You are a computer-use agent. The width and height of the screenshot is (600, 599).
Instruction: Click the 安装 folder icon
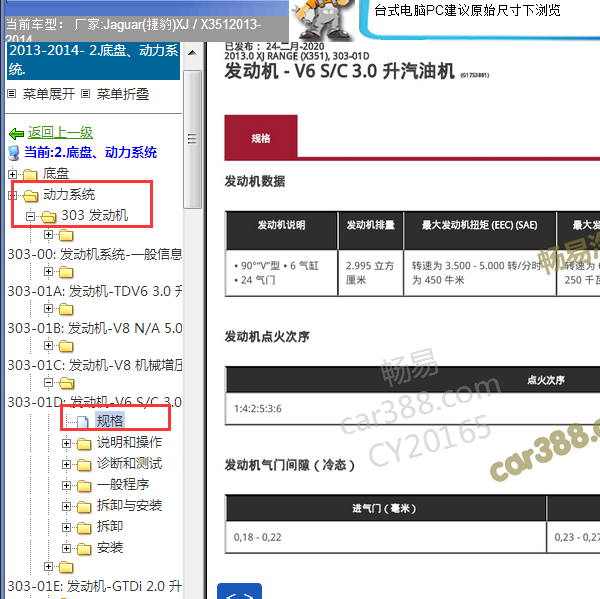[x=84, y=549]
